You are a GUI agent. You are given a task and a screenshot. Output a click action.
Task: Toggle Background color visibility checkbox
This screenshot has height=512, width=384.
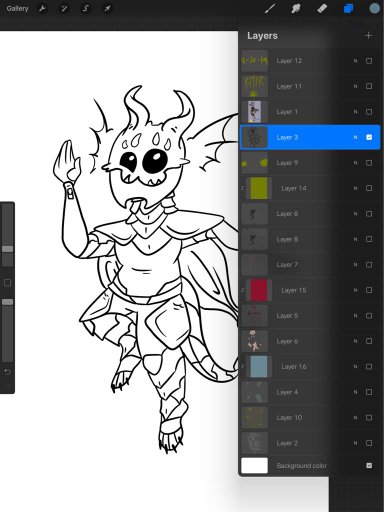(x=369, y=466)
